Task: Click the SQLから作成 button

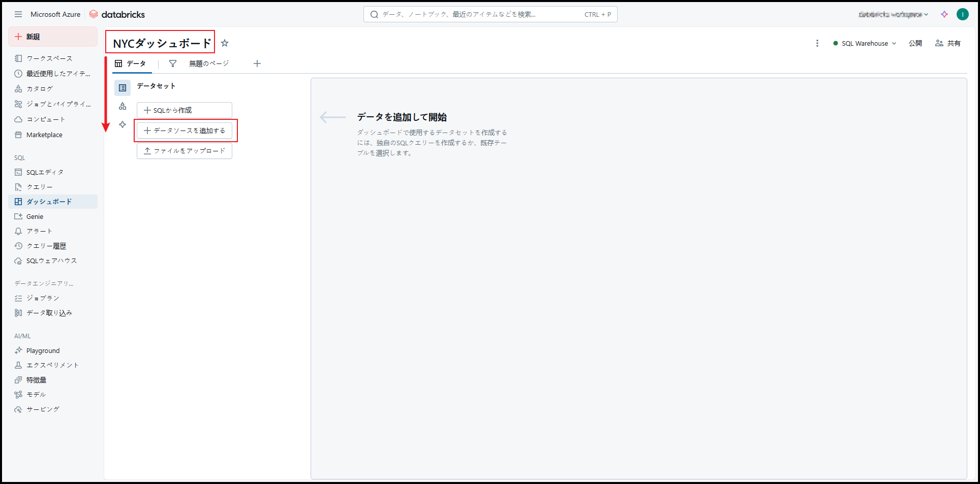Action: click(x=184, y=110)
